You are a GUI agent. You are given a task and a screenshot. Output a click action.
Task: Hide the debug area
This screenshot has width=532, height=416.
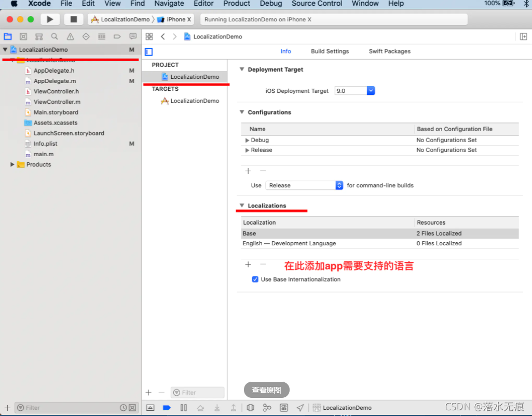[x=151, y=408]
